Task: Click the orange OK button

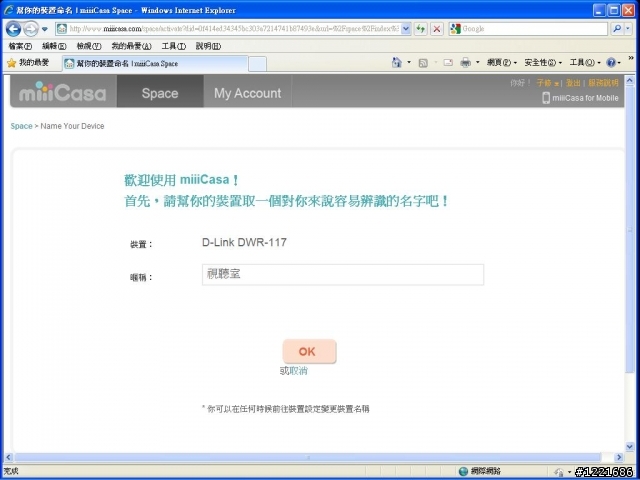Action: pyautogui.click(x=309, y=351)
